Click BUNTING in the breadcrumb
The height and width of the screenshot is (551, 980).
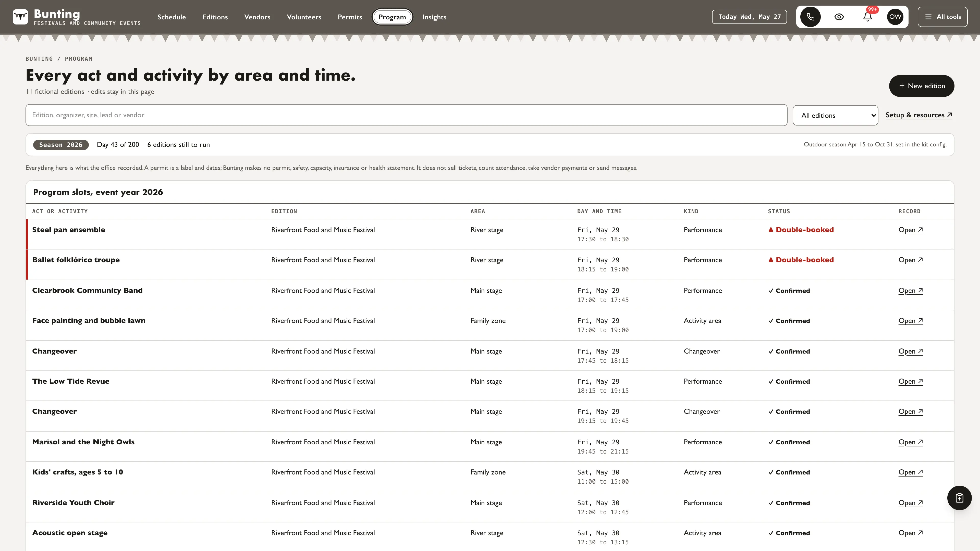[x=39, y=59]
